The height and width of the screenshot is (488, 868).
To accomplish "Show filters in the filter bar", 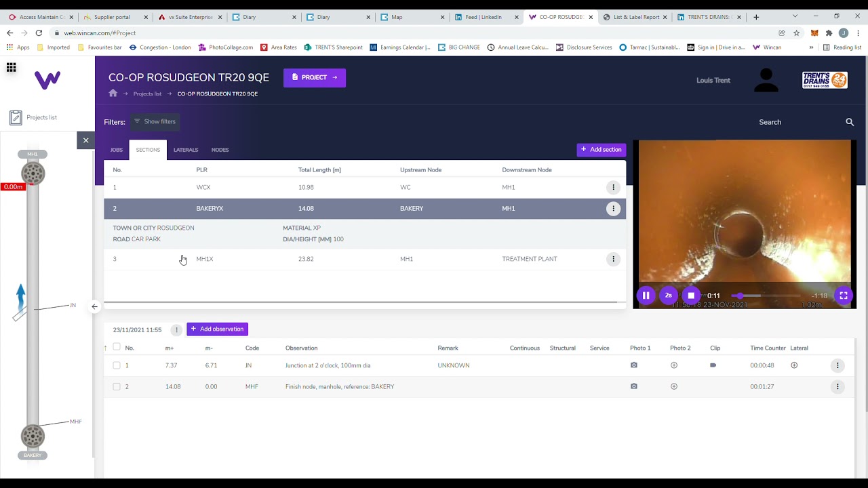I will tap(155, 122).
